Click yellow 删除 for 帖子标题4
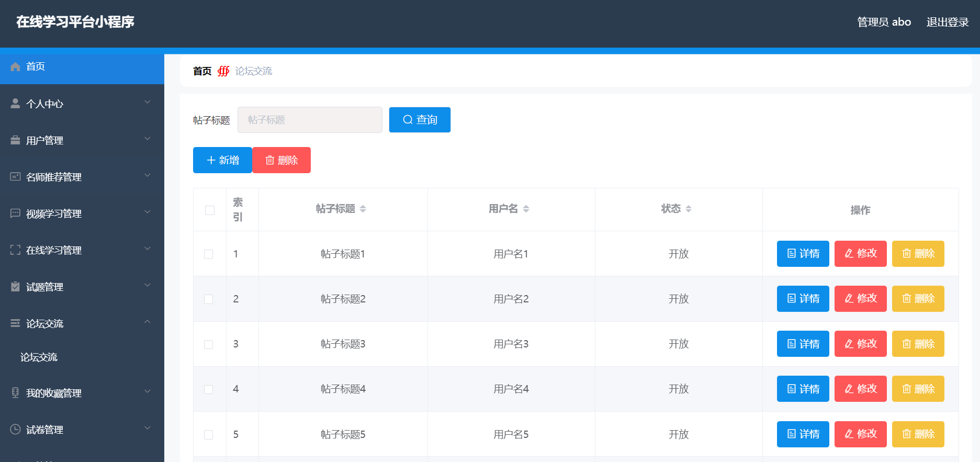Screen dimensions: 980x462 tap(918, 389)
